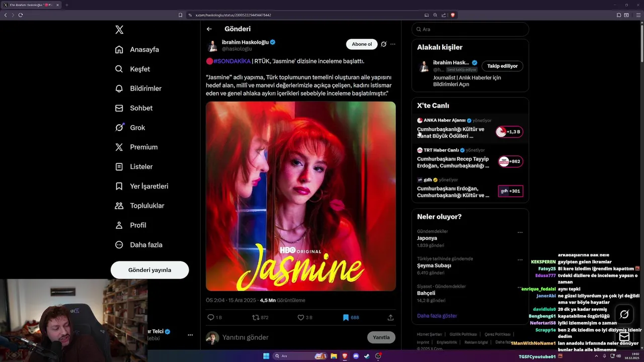Click Abone ol subscribe button
This screenshot has width=644, height=362.
click(x=362, y=44)
